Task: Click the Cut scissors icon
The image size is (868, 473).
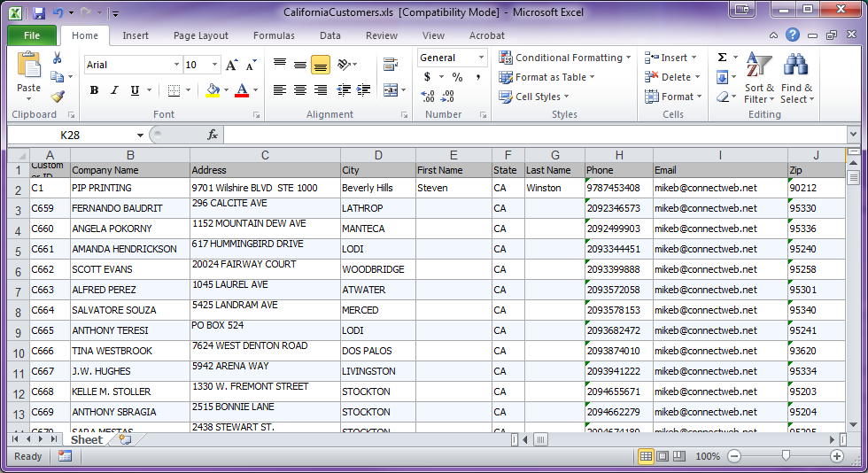Action: [57, 58]
